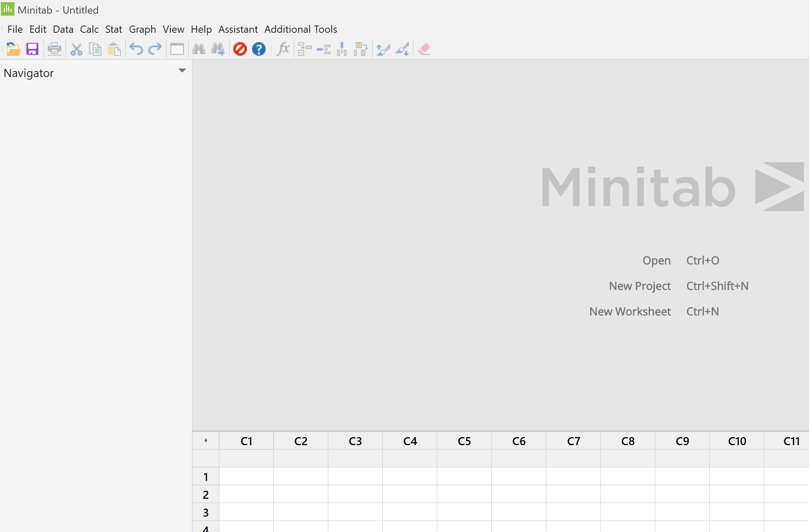Click the Find Next binoculars-arrow icon
809x532 pixels.
click(x=218, y=49)
